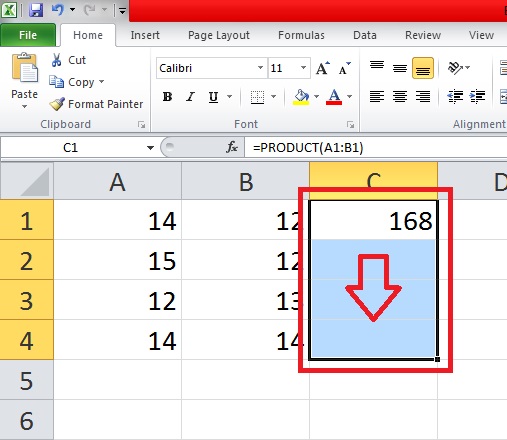
Task: Open the View tab
Action: tap(481, 35)
